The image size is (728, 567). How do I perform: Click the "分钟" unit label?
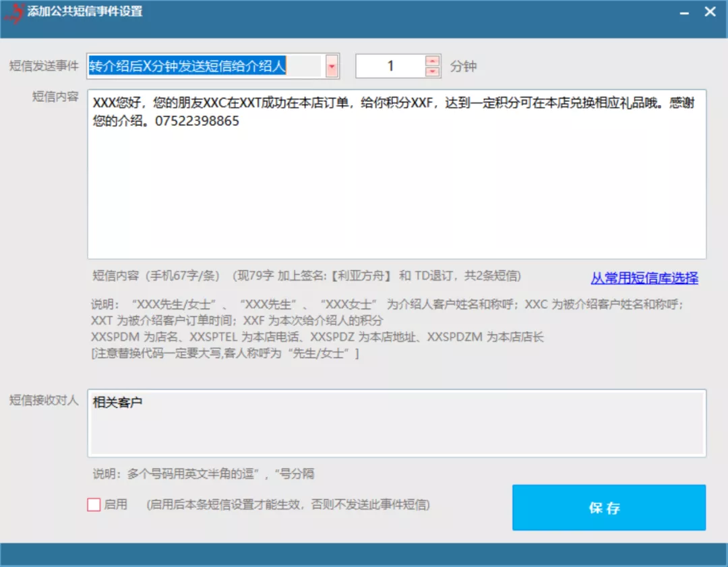point(463,65)
